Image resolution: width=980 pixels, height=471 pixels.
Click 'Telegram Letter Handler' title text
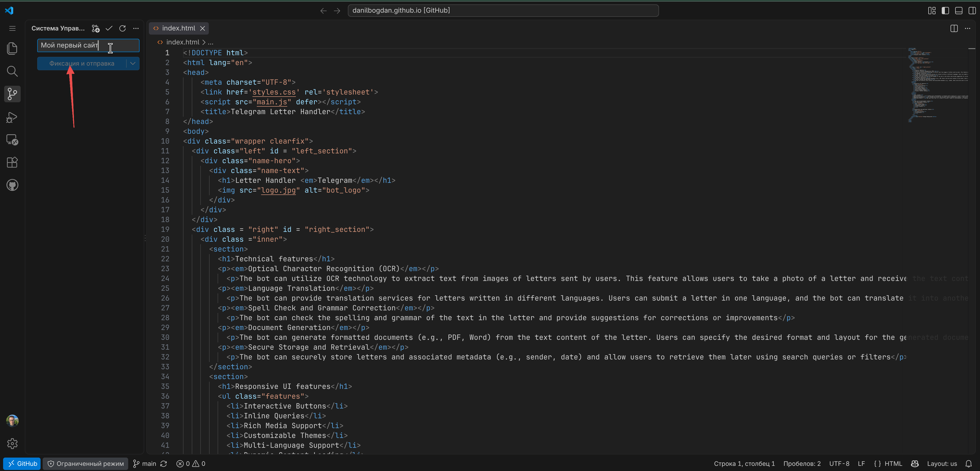click(x=281, y=112)
